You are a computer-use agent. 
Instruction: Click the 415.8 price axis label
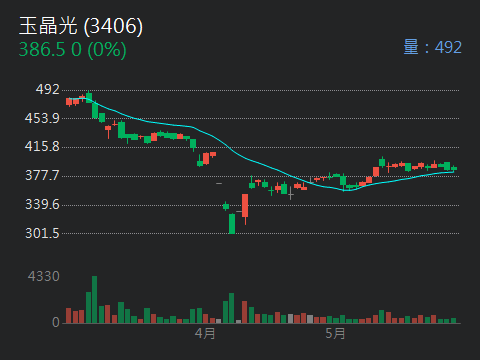point(42,146)
